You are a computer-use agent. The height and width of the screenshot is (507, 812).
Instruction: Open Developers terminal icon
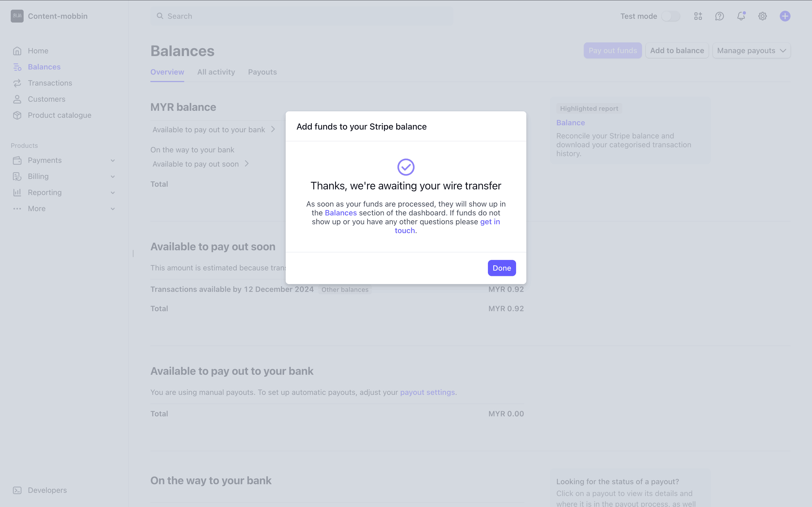pyautogui.click(x=17, y=490)
